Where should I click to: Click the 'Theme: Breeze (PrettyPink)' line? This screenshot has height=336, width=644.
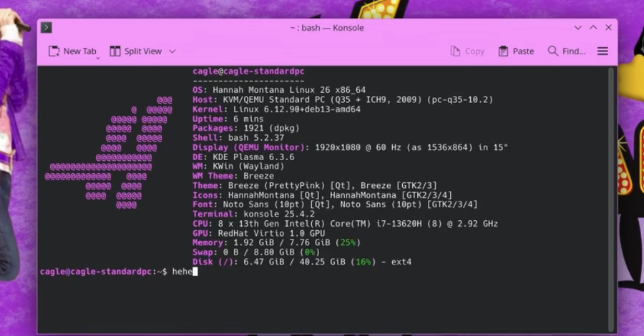click(x=315, y=185)
